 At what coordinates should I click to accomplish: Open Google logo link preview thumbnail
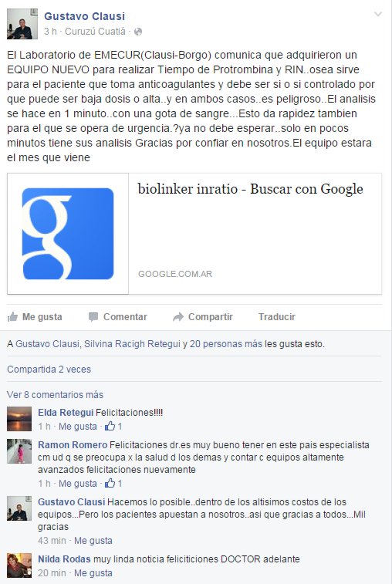click(x=68, y=234)
